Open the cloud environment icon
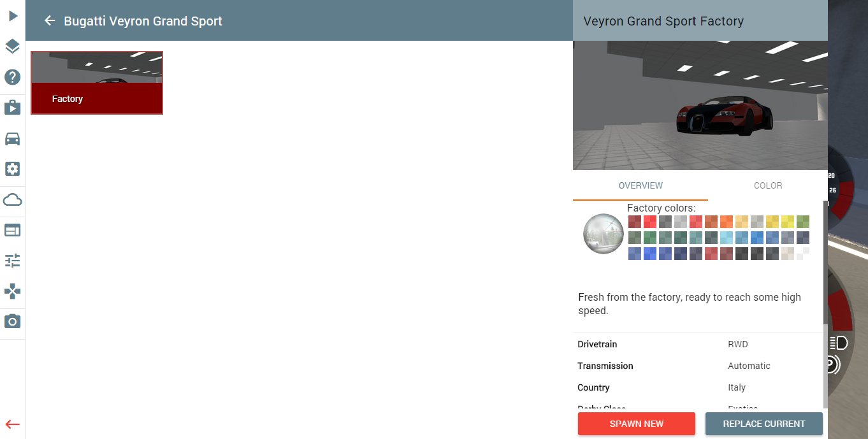The image size is (868, 439). click(13, 200)
